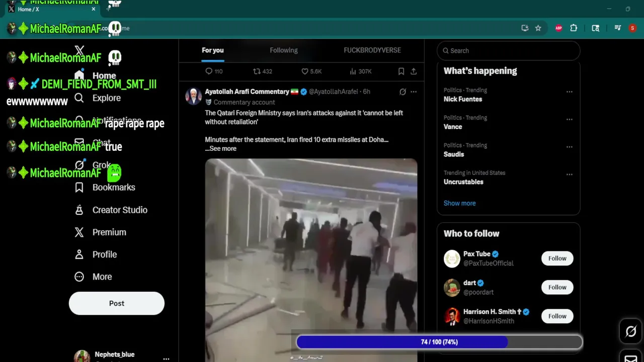This screenshot has width=644, height=362.
Task: Bookmark the post above Ayatollah Arafi tweet
Action: (x=401, y=71)
